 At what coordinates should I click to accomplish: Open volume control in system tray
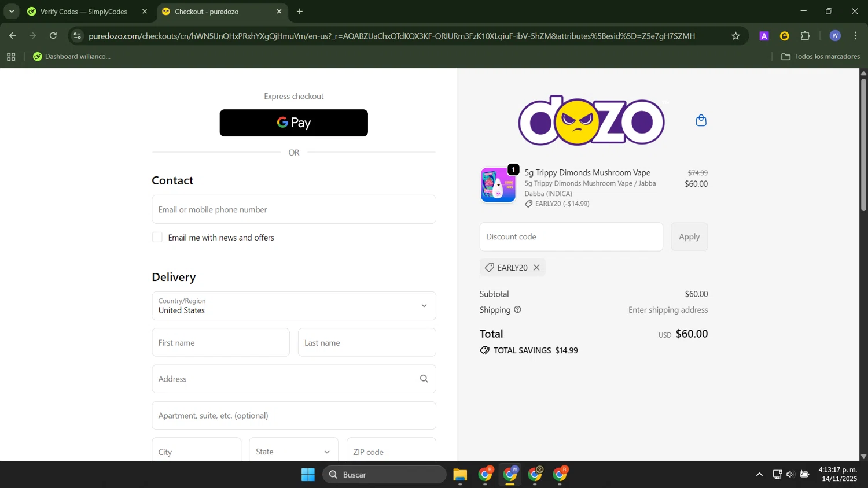coord(790,475)
